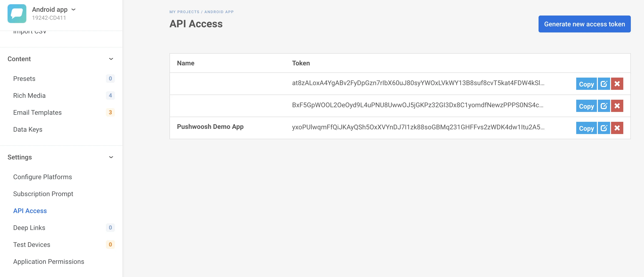Open Rich Media in sidebar
Screen dimensions: 644x277
(x=29, y=95)
